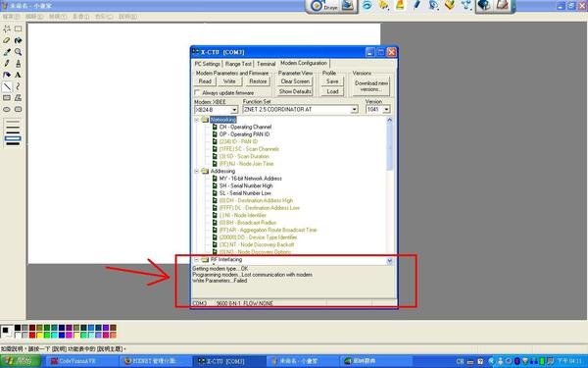Switch to the PC Settings tab
Screen dimensions: 588x368
coord(208,64)
